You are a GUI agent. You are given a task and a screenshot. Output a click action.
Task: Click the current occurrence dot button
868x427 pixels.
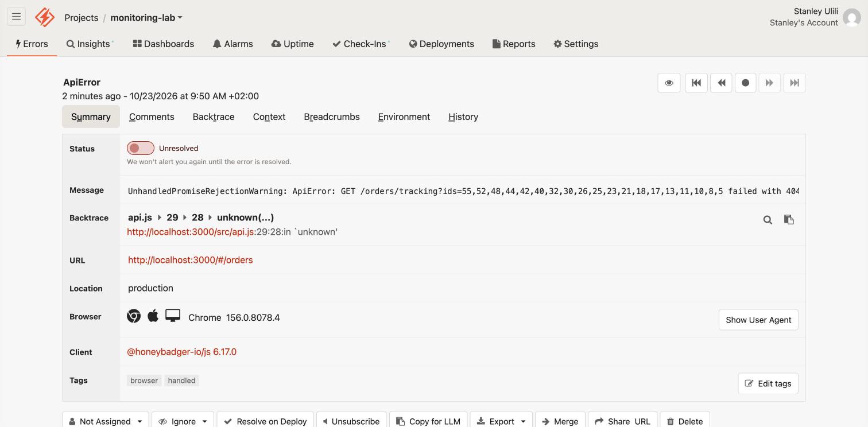point(745,83)
